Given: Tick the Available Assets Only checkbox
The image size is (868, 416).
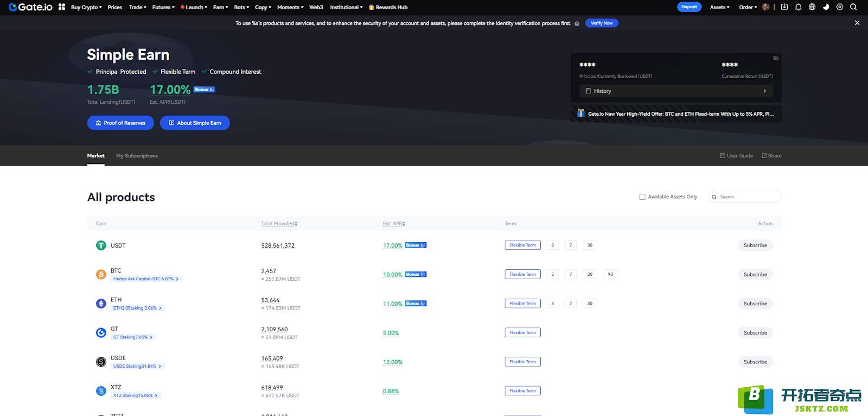Looking at the screenshot, I should pos(642,197).
